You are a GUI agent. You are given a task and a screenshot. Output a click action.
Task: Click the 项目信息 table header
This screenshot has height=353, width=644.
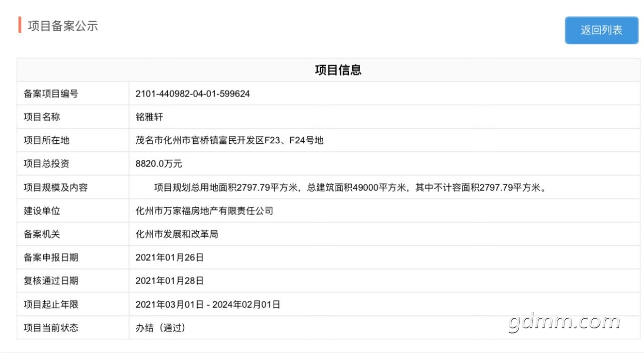click(338, 70)
